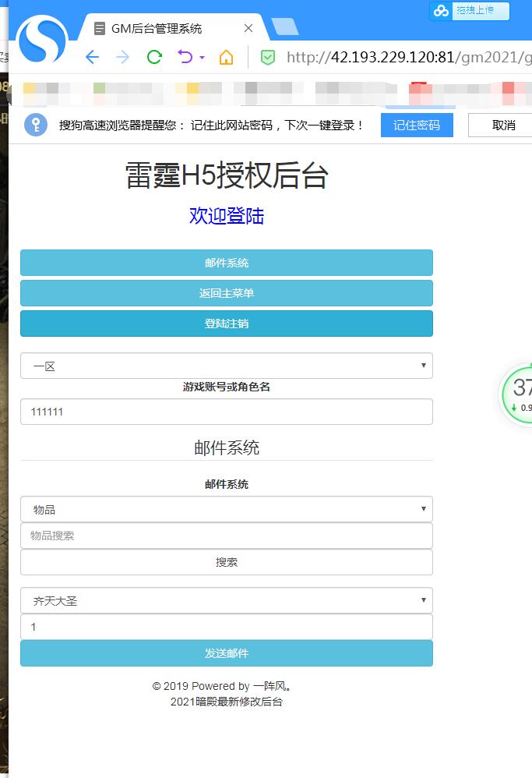Expand the 物品 type dropdown
This screenshot has width=532, height=778.
point(226,509)
